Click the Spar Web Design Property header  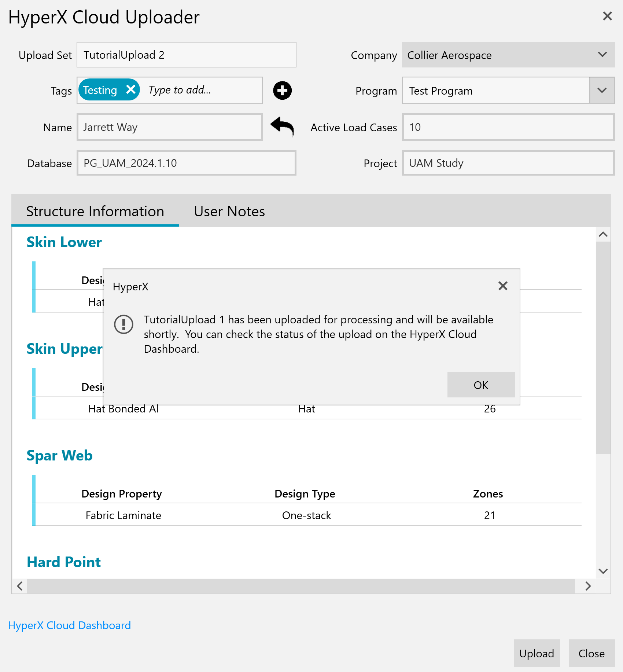(122, 494)
